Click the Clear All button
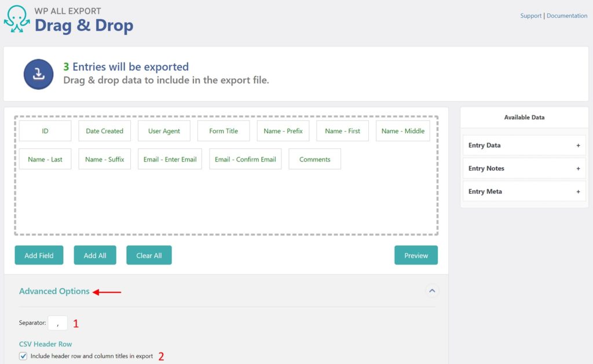This screenshot has height=364, width=593. (149, 255)
